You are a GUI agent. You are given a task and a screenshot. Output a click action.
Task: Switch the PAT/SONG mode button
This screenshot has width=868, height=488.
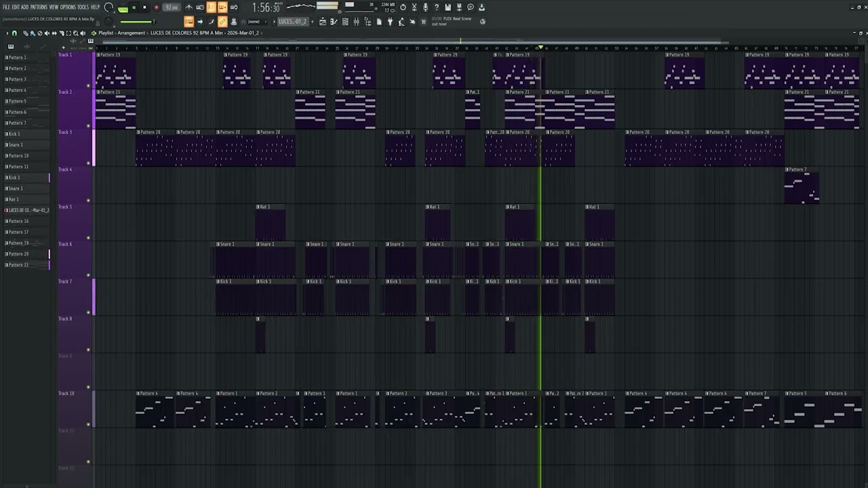(123, 9)
